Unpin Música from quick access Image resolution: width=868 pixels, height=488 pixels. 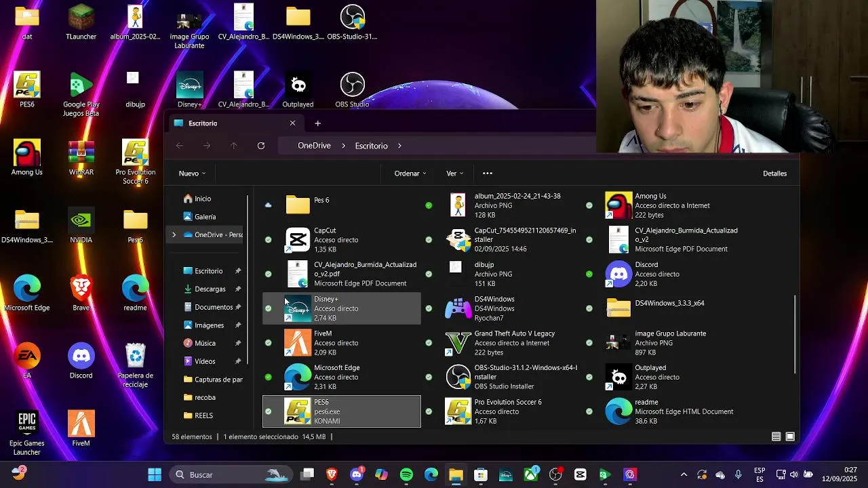point(238,343)
